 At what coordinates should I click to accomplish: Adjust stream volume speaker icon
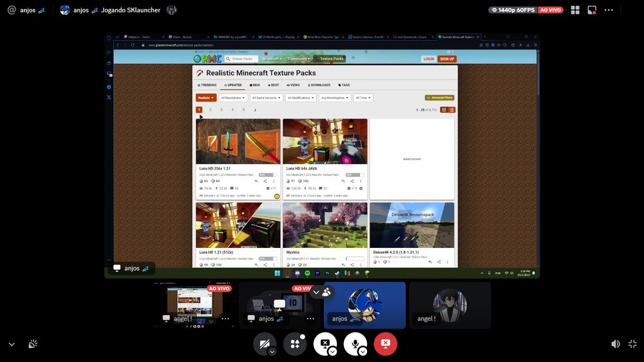pos(615,344)
